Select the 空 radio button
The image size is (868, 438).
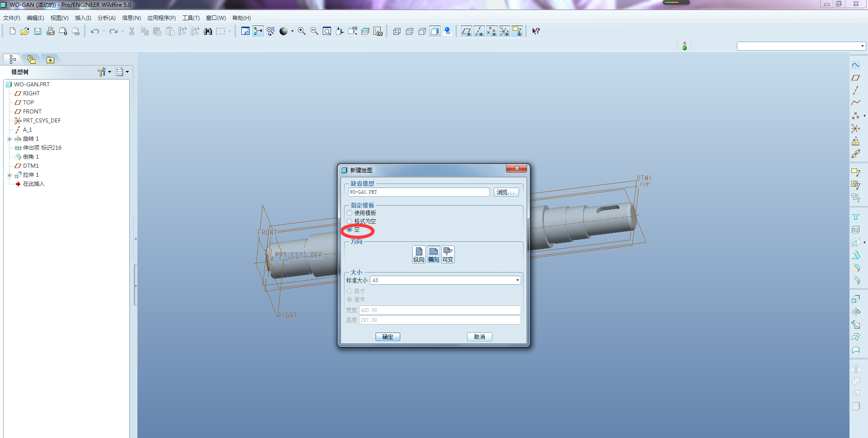point(349,230)
